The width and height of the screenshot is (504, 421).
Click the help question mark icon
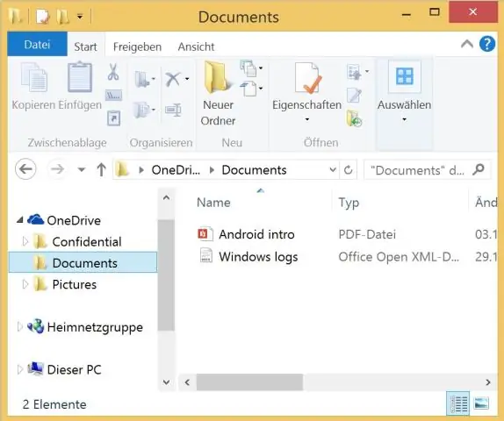487,44
